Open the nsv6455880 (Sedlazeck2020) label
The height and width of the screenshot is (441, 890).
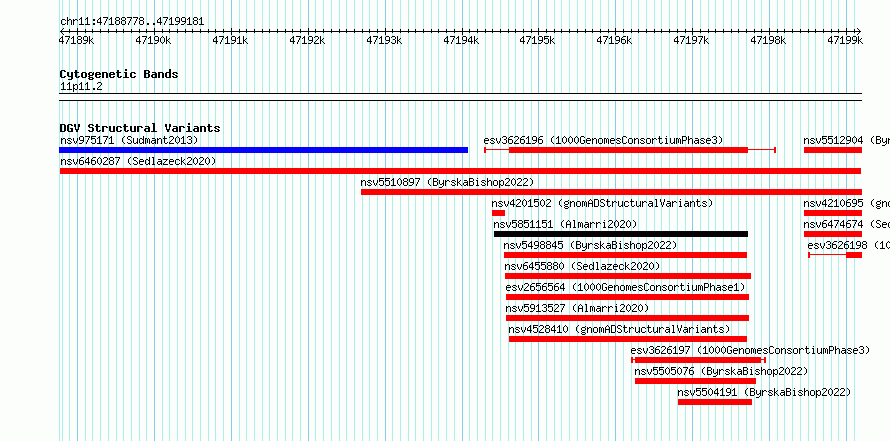582,266
